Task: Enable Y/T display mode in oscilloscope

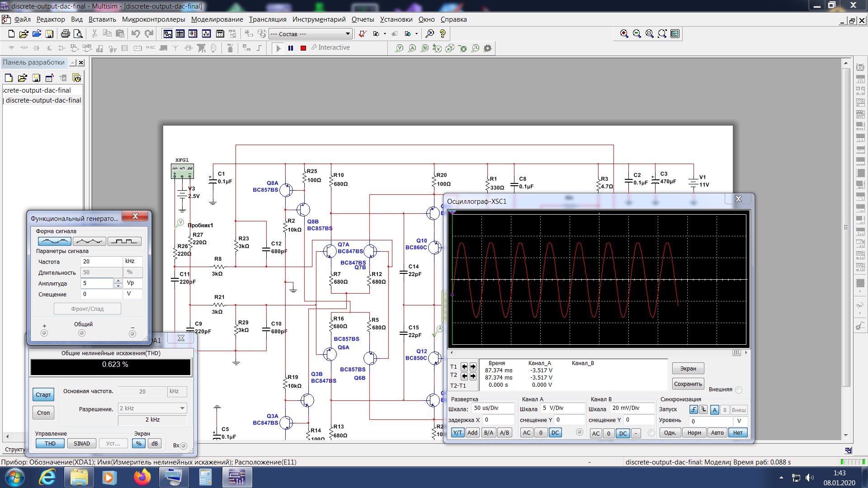Action: coord(458,433)
